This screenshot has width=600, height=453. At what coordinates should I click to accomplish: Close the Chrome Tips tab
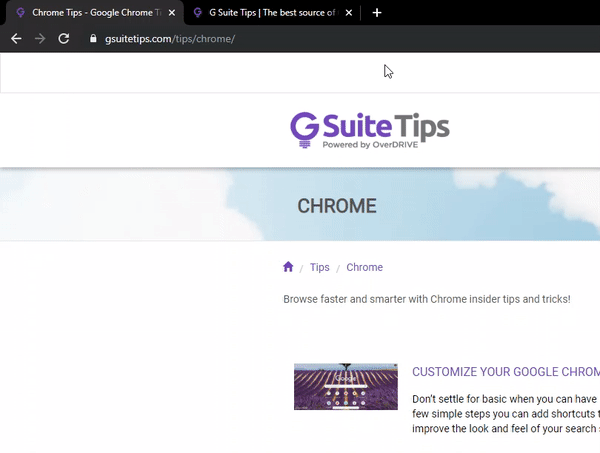click(172, 13)
